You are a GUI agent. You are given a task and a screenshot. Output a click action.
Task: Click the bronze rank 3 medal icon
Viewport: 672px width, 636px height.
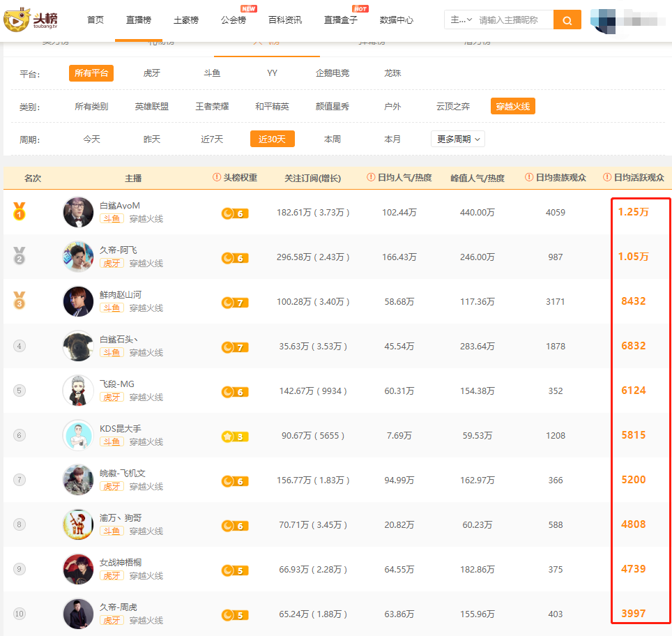pyautogui.click(x=20, y=300)
